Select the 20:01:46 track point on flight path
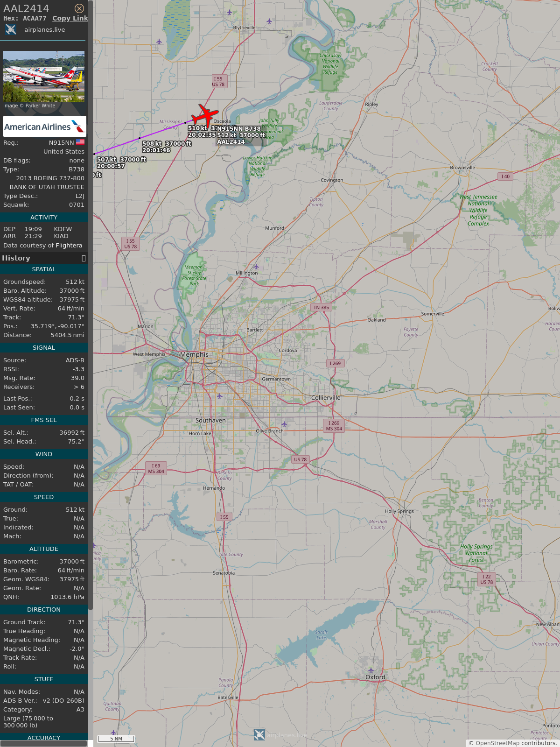This screenshot has width=560, height=747. tap(140, 138)
